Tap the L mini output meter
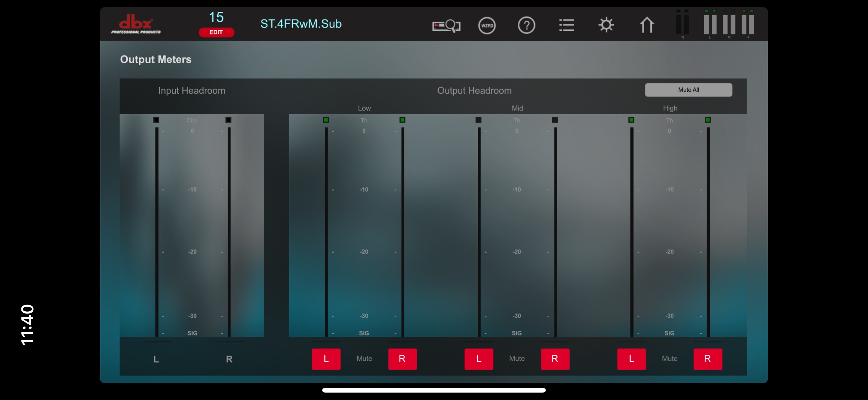The image size is (868, 400). pos(710,24)
